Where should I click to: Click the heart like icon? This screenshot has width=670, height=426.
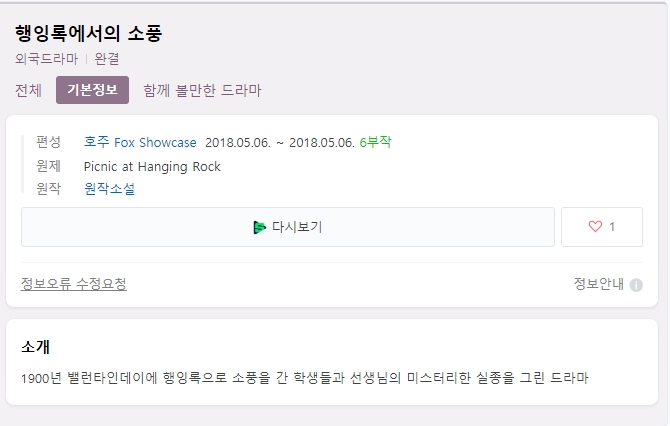click(x=595, y=226)
